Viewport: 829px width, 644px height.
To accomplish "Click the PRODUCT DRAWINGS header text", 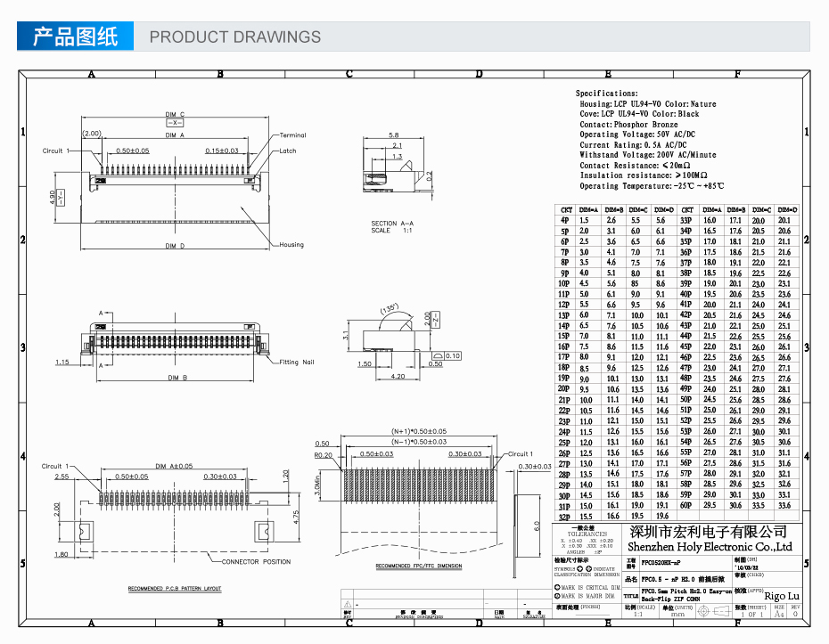I will pyautogui.click(x=234, y=37).
